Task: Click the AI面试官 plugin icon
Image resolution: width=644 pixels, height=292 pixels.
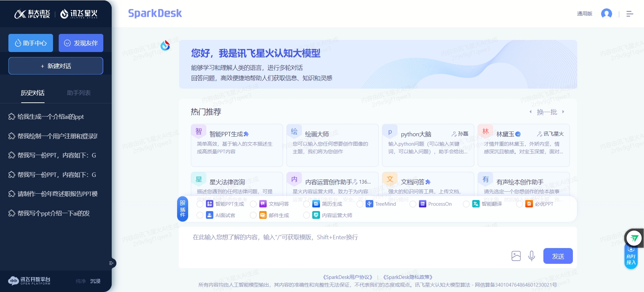Action: tap(210, 215)
